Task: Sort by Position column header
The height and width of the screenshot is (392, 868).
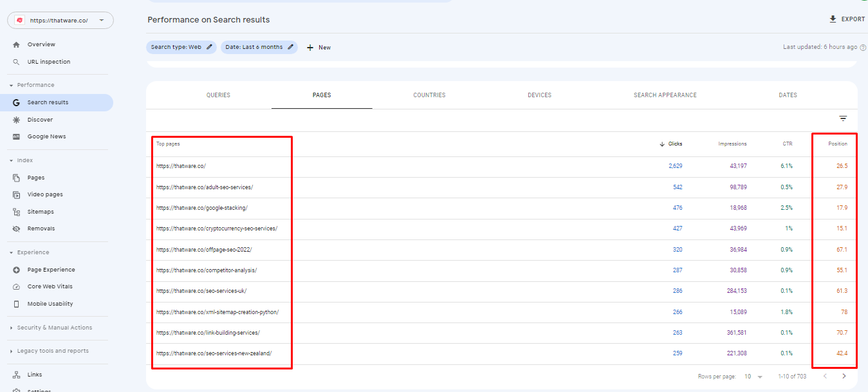Action: (838, 144)
